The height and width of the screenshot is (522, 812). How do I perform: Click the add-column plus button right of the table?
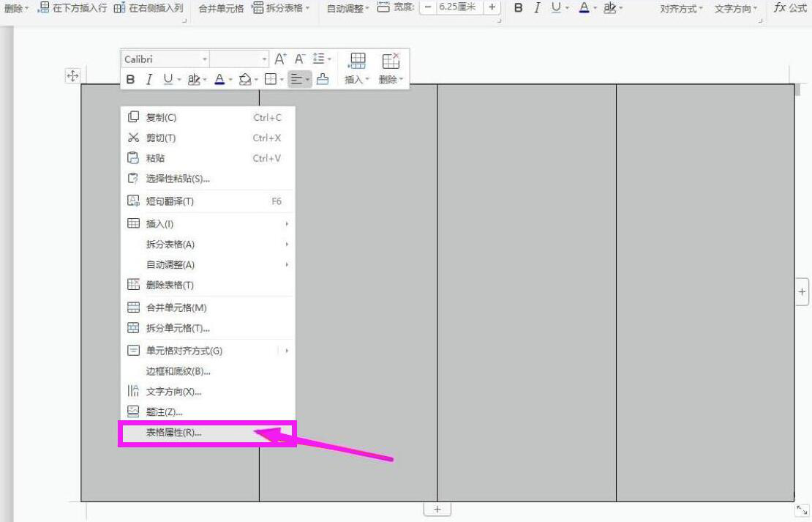coord(802,292)
